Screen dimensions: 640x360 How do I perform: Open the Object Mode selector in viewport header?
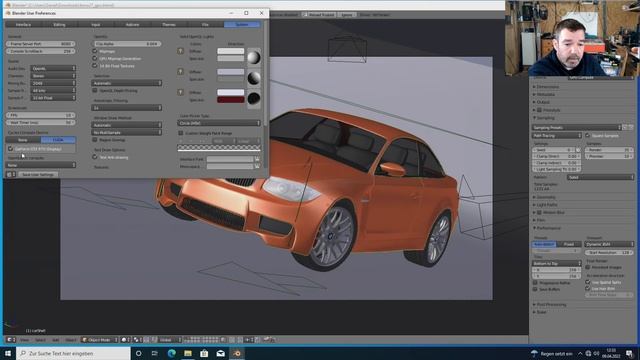[100, 340]
